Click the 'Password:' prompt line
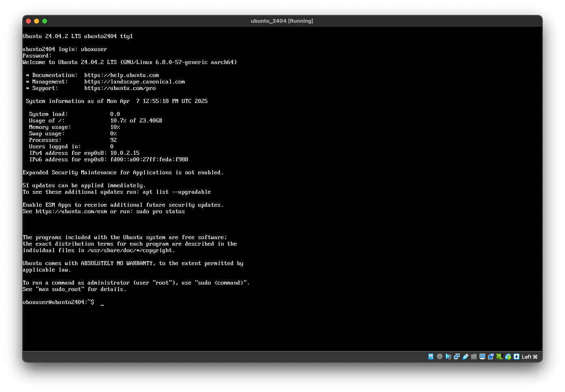Image resolution: width=565 pixels, height=392 pixels. click(37, 56)
